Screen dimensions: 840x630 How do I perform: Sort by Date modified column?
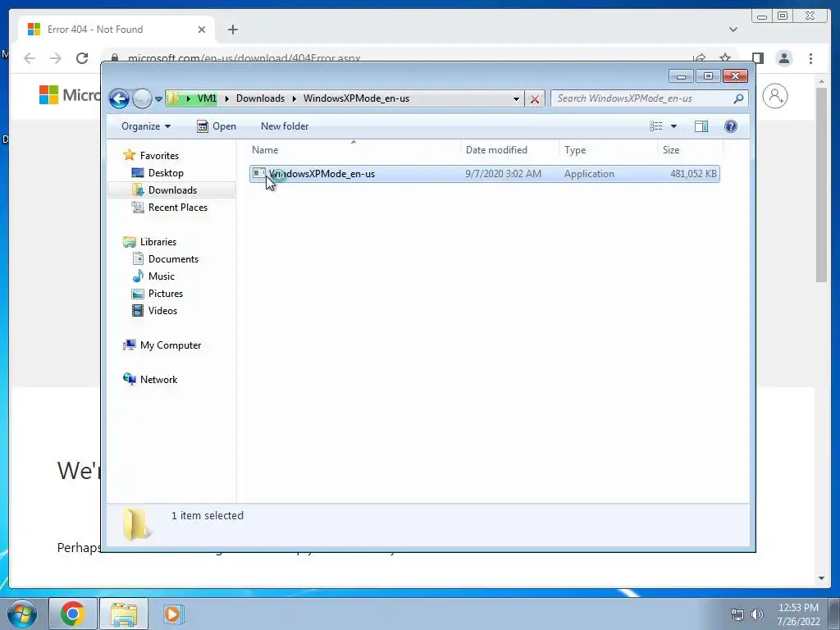tap(509, 150)
